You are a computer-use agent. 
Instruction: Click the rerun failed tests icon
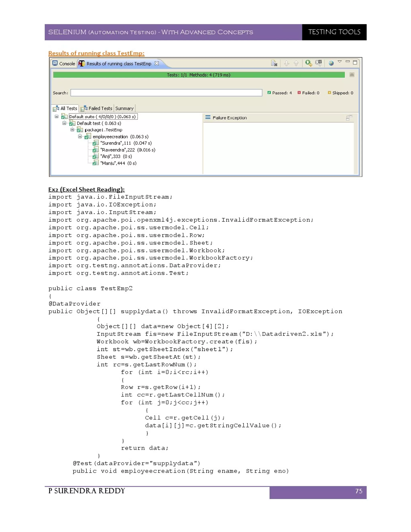click(318, 63)
